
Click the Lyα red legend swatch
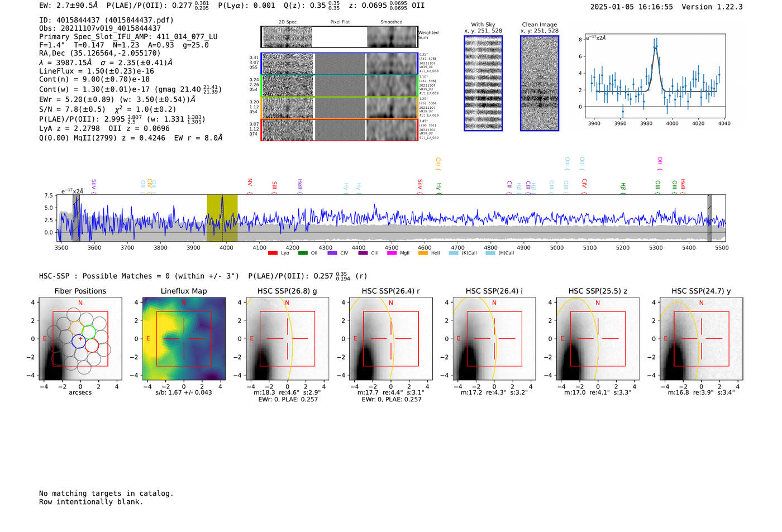[x=273, y=253]
